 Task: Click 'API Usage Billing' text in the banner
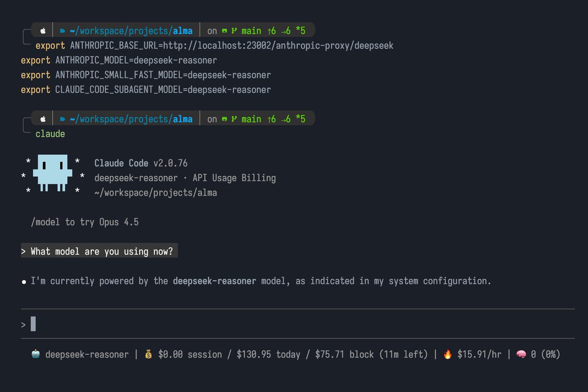[234, 178]
